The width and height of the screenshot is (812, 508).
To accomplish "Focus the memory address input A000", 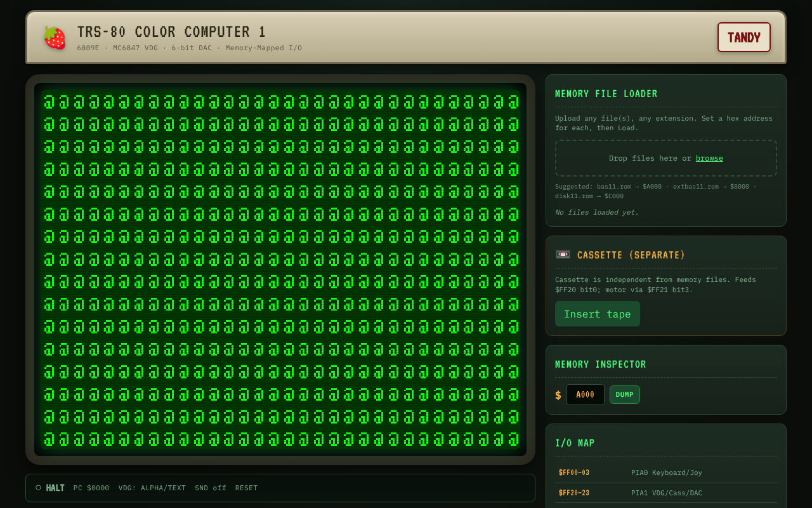I will coord(585,394).
